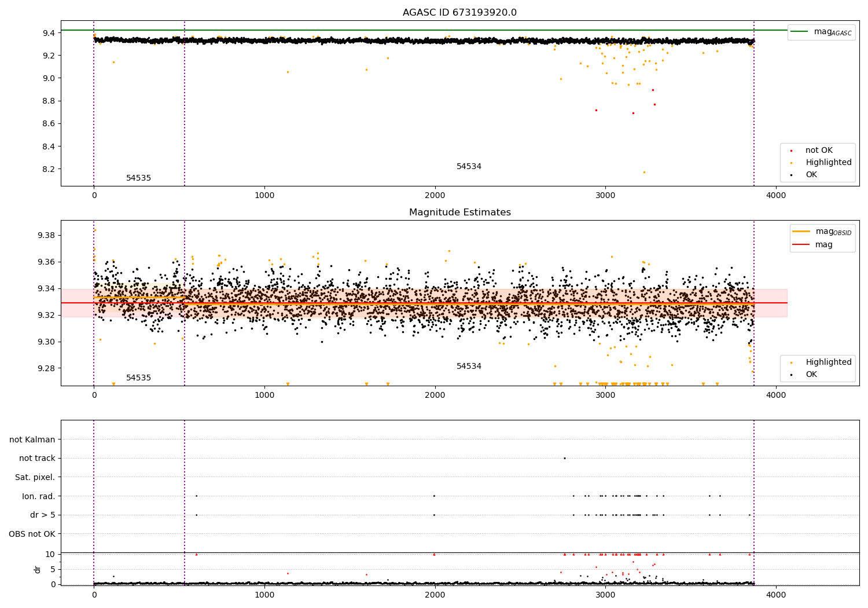Click the 10 tick on dr axis
The height and width of the screenshot is (608, 868).
tap(50, 554)
